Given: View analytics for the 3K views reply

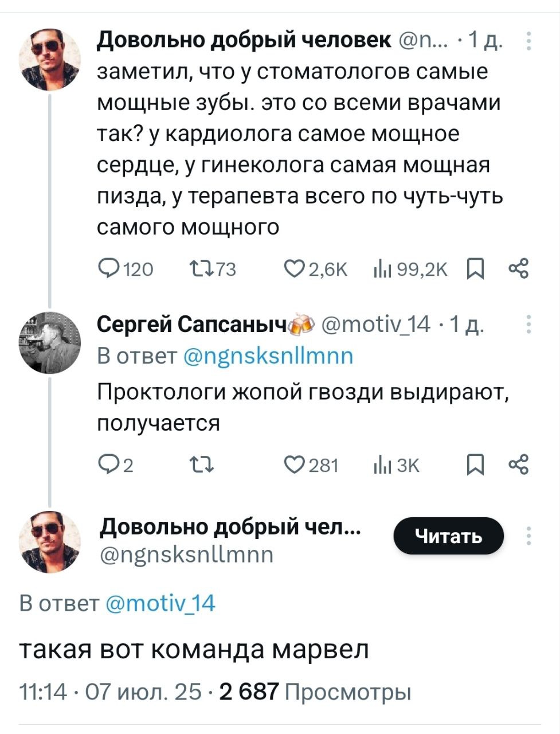Looking at the screenshot, I should [381, 464].
